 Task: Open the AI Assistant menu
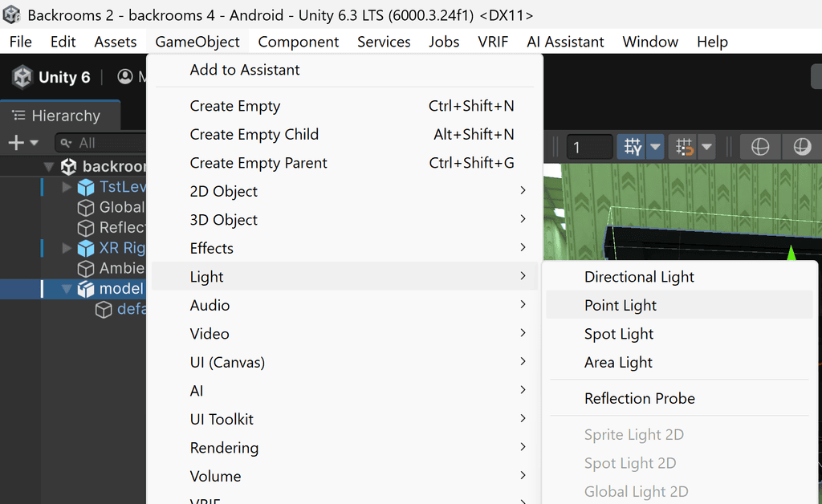pos(565,42)
